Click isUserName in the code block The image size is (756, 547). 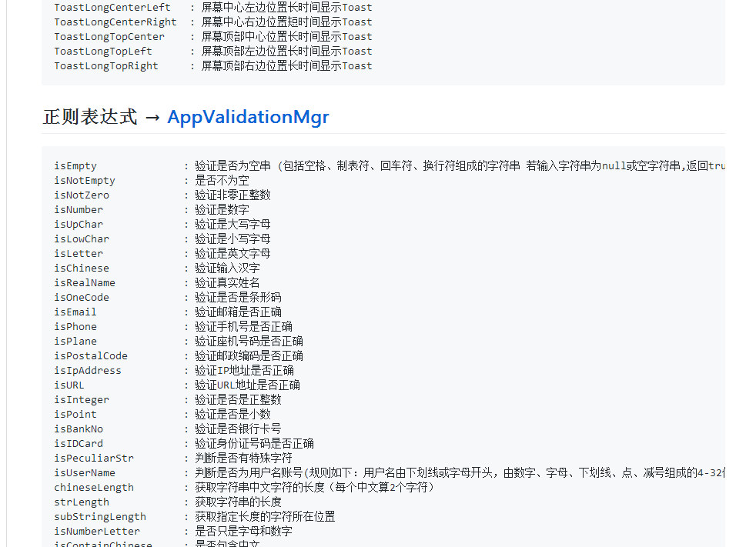point(85,473)
